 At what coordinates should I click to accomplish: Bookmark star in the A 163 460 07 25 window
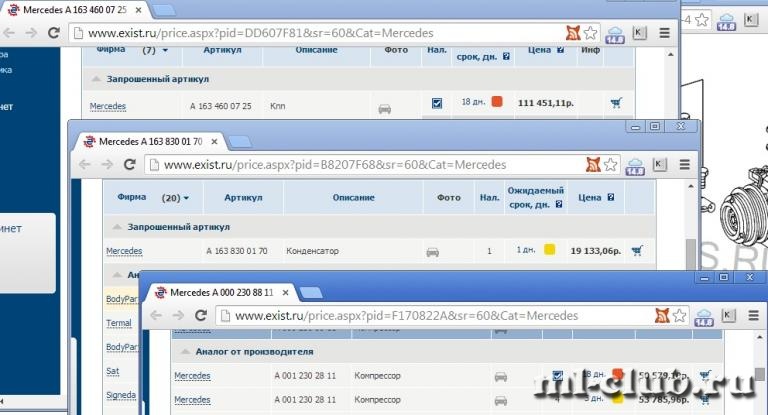(x=591, y=33)
